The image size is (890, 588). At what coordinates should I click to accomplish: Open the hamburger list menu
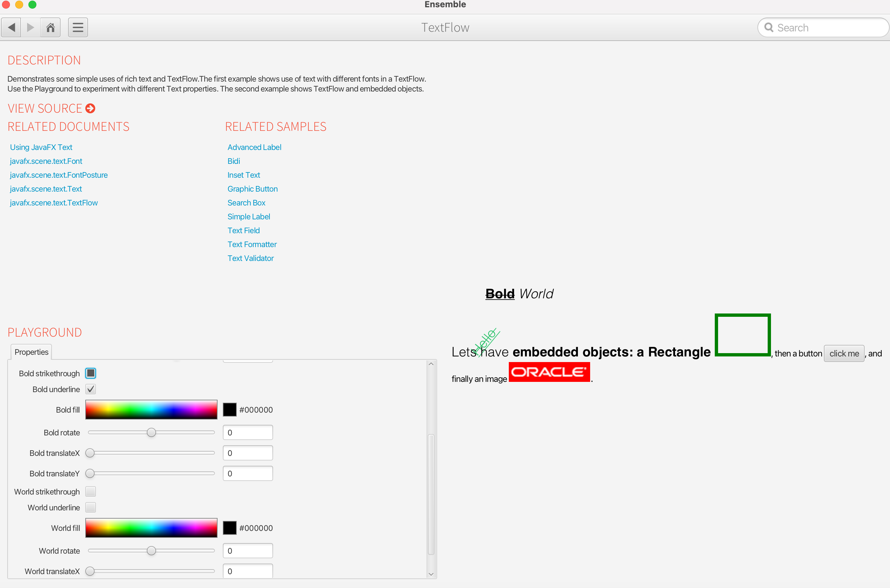coord(78,27)
